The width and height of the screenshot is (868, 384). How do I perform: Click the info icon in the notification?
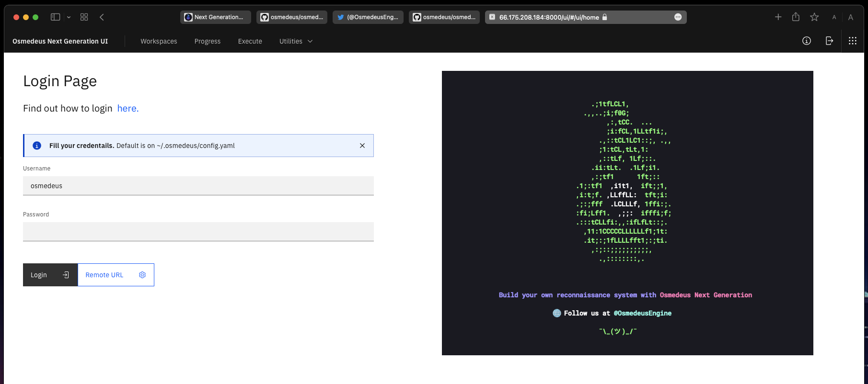click(x=37, y=146)
